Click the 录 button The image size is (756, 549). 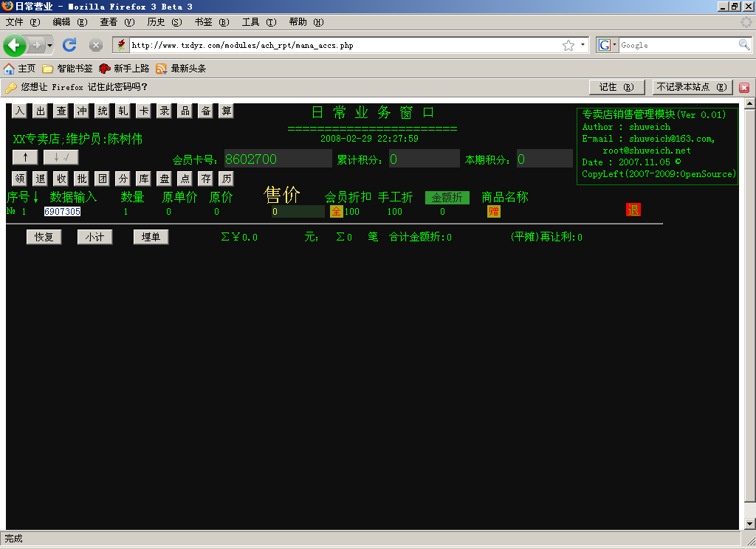(x=165, y=111)
